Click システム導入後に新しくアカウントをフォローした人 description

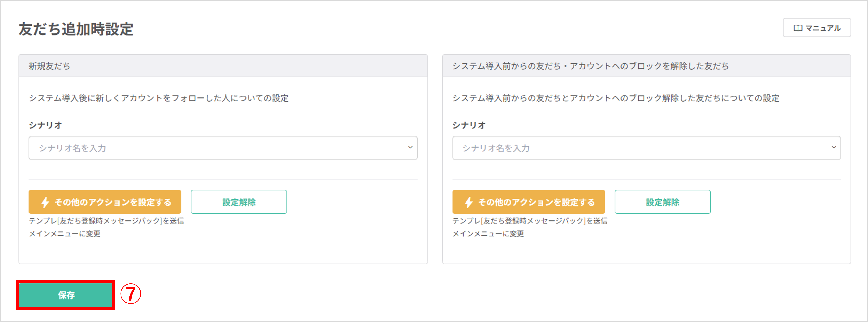pos(159,98)
